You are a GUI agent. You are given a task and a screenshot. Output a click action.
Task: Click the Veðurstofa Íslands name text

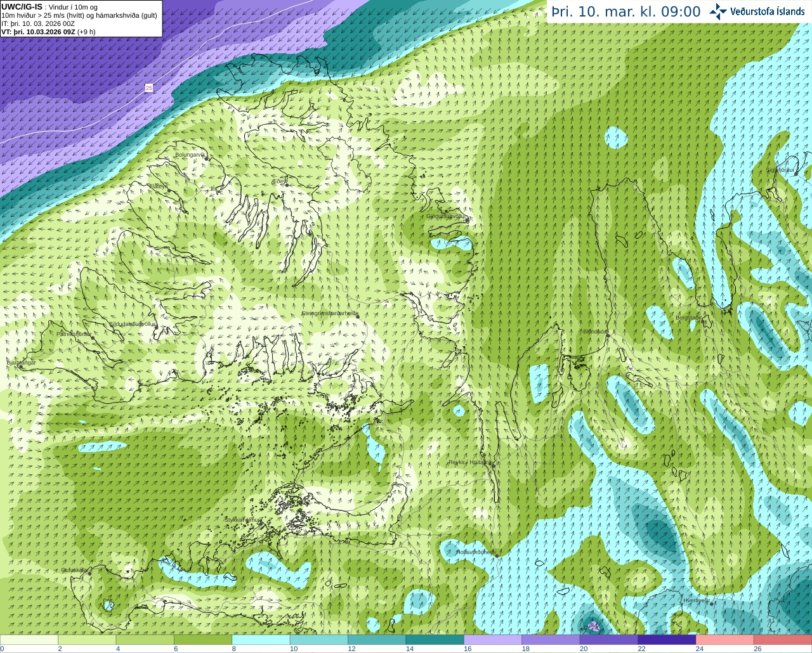(768, 11)
